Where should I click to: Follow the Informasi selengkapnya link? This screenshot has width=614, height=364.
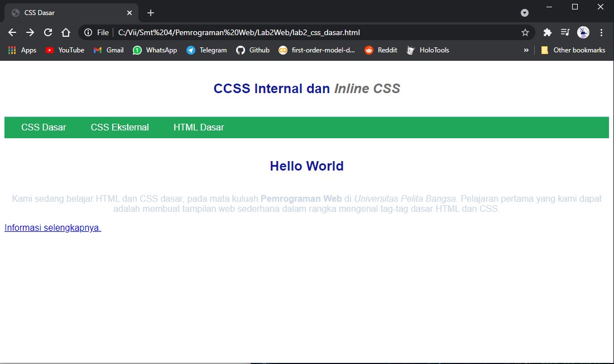[x=52, y=227]
